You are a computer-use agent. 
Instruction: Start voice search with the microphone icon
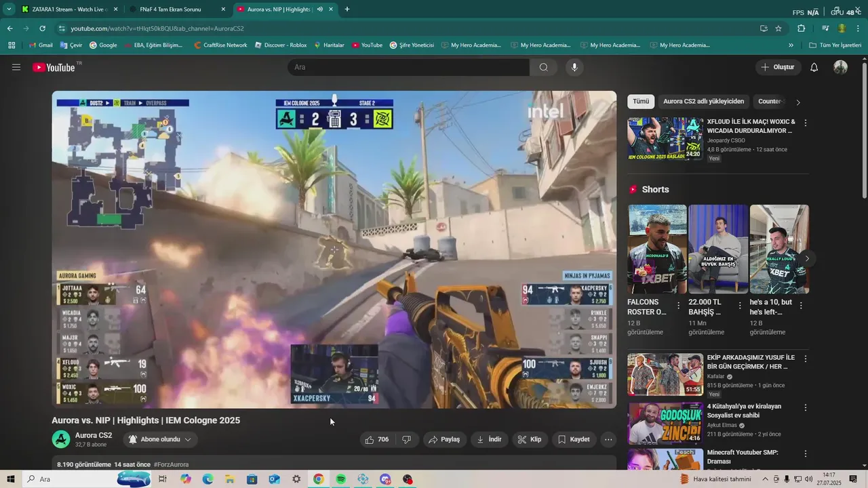click(x=574, y=67)
